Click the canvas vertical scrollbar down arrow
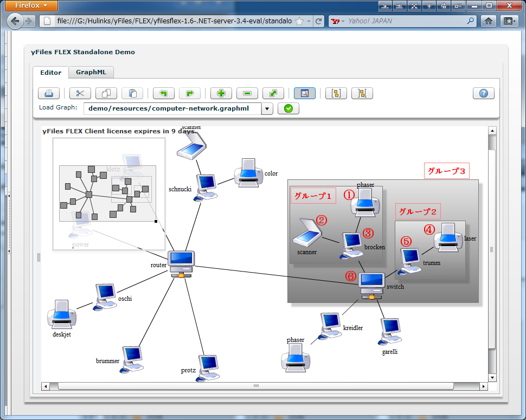 492,378
